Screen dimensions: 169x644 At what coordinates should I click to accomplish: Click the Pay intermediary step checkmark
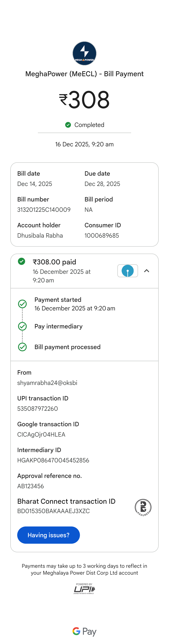(x=23, y=326)
